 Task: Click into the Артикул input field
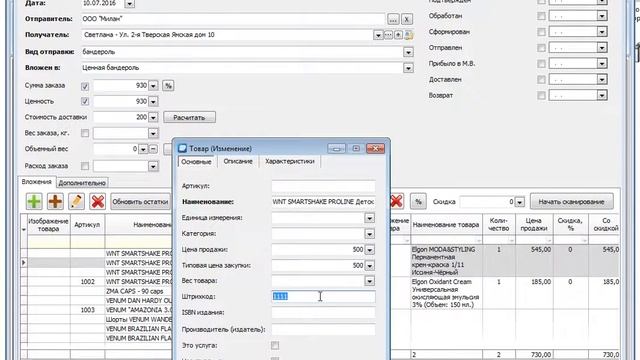point(323,186)
